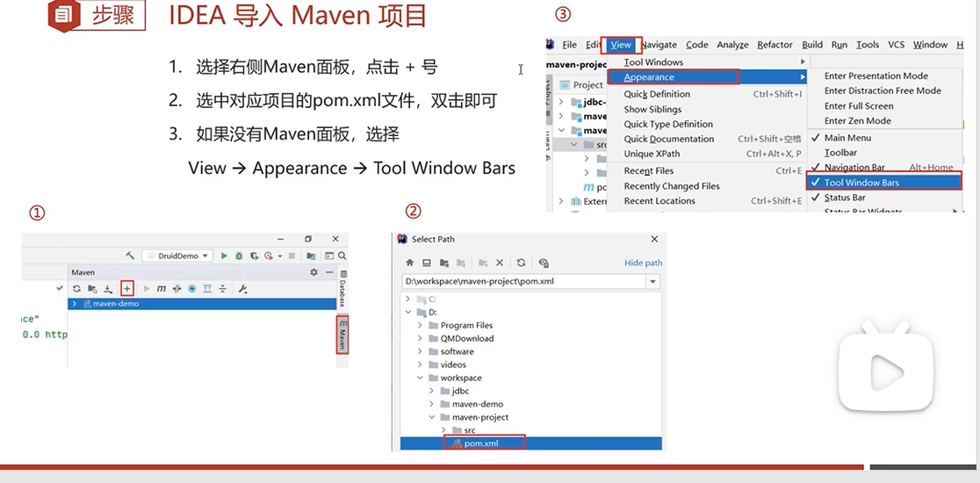The width and height of the screenshot is (980, 483).
Task: Click Maven collapse all icon
Action: click(x=222, y=289)
